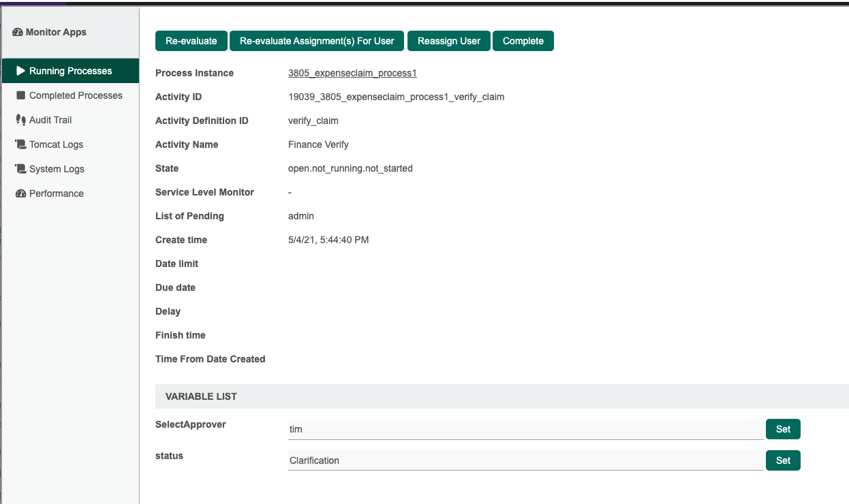
Task: Click the SelectApprover variable label
Action: click(x=191, y=424)
